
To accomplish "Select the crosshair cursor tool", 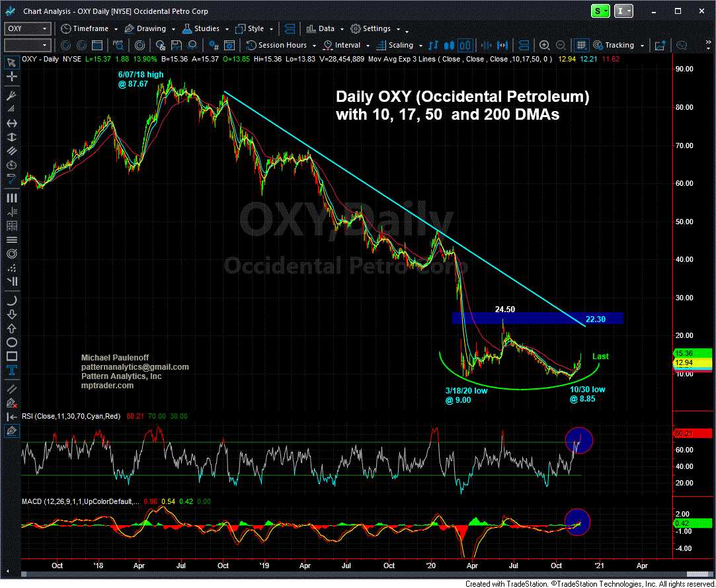I will (13, 77).
